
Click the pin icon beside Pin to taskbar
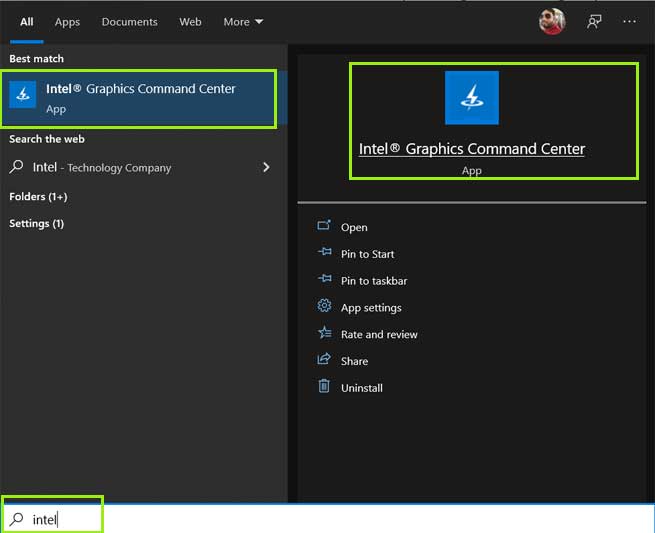(325, 279)
